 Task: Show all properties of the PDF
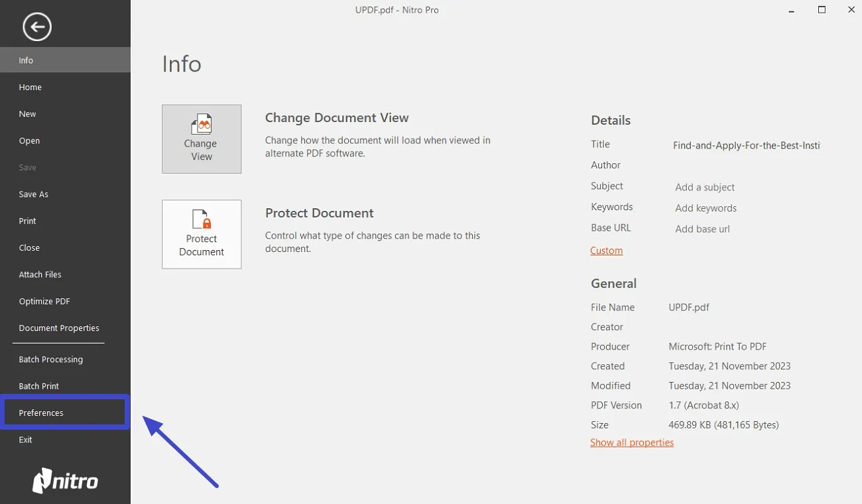[631, 442]
